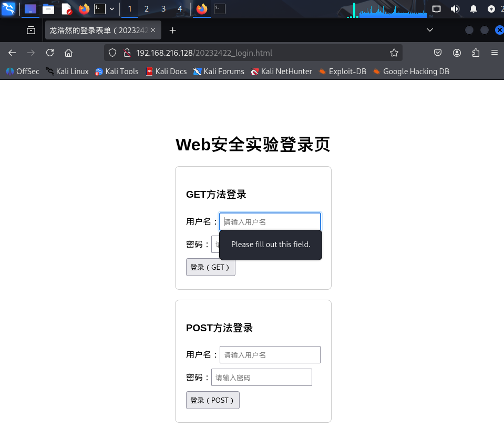The width and height of the screenshot is (504, 448).
Task: Open the CPU graph monitor
Action: (x=387, y=9)
